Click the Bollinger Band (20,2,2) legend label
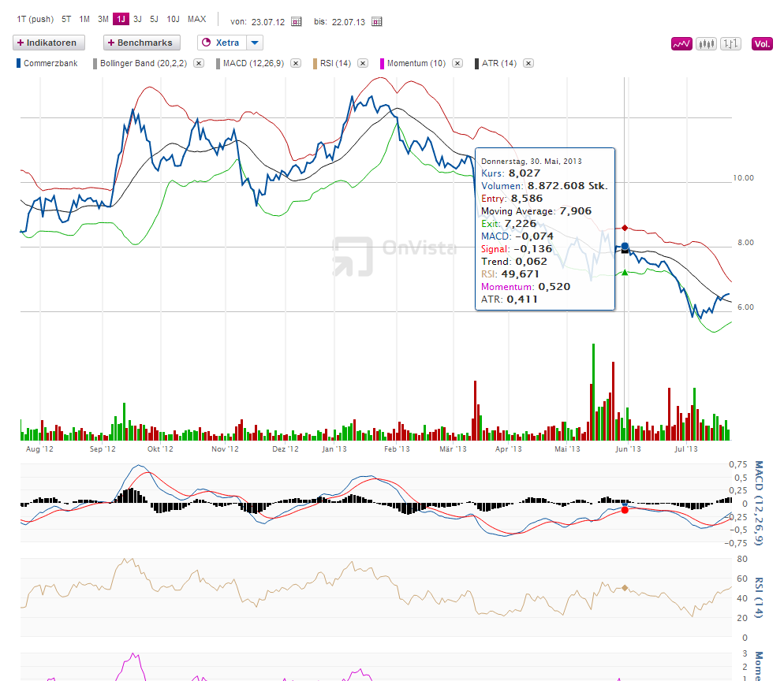Image resolution: width=784 pixels, height=681 pixels. tap(144, 64)
